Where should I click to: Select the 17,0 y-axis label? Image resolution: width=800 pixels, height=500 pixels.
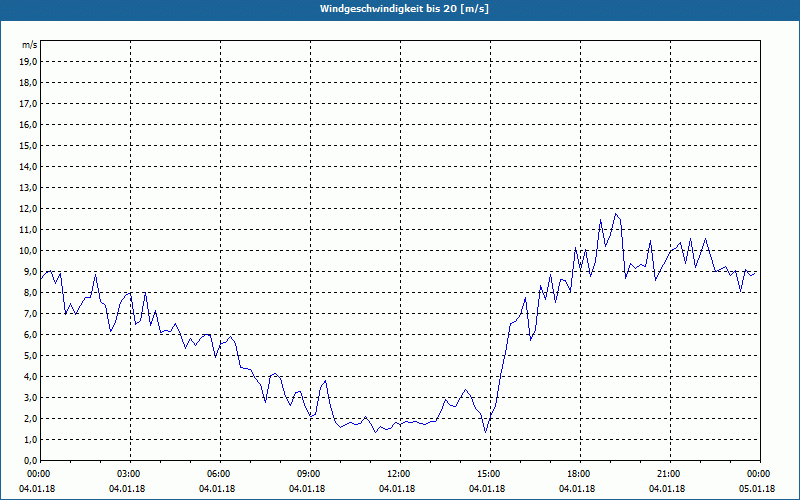[x=28, y=104]
